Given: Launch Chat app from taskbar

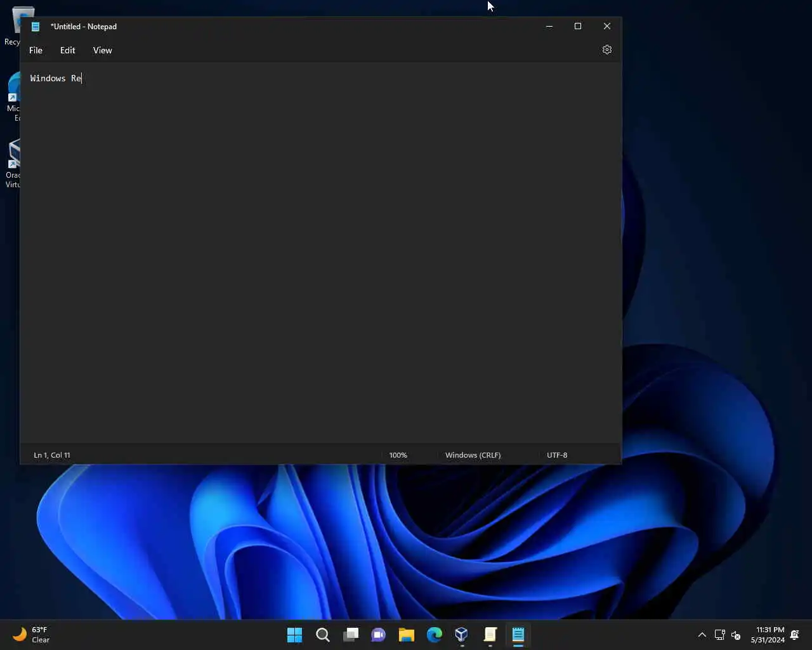Looking at the screenshot, I should [x=378, y=635].
